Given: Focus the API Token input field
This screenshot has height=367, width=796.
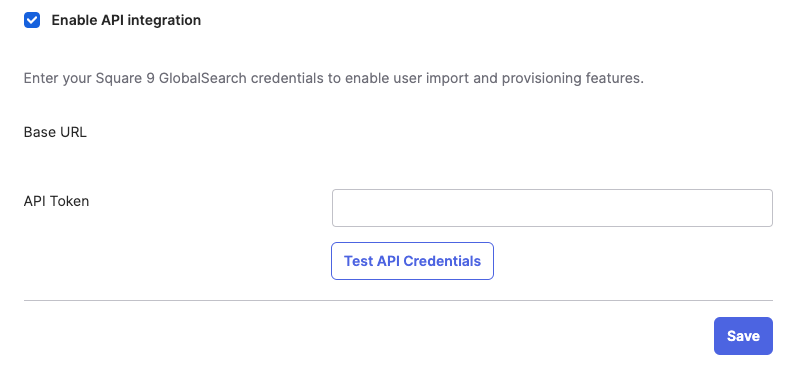Looking at the screenshot, I should tap(552, 208).
